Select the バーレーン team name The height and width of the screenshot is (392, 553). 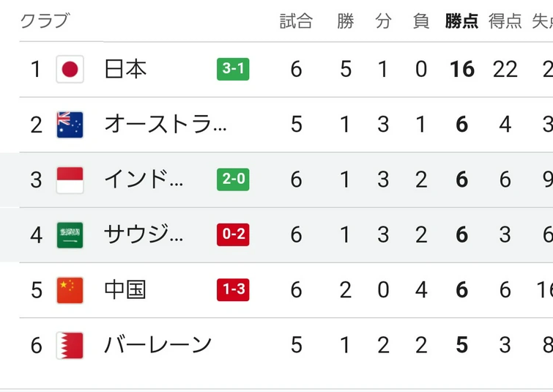[x=158, y=345]
